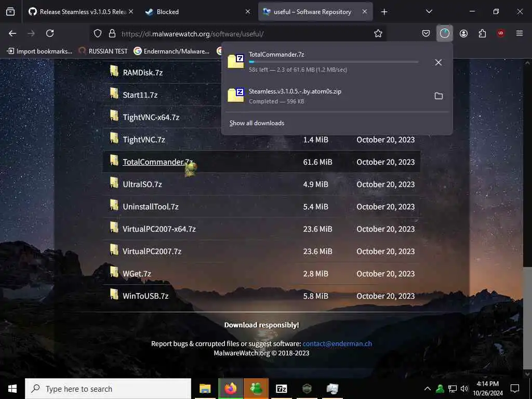
Task: Open Firefox View tab list icon
Action: tap(10, 12)
